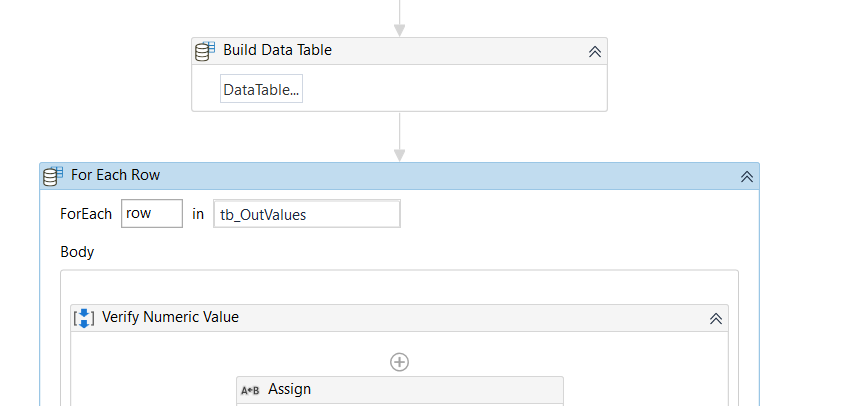This screenshot has width=842, height=406.
Task: Click the For Each Row activity icon
Action: pos(53,176)
